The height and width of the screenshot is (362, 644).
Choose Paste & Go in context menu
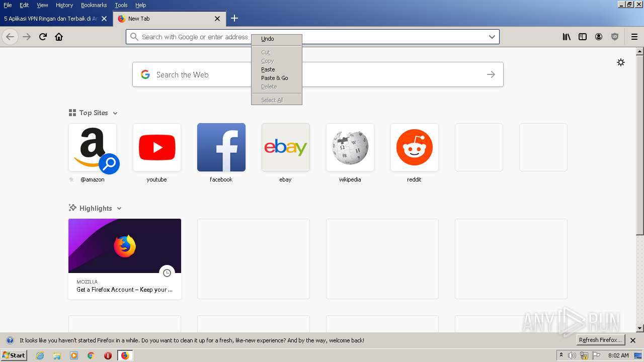[x=277, y=78]
